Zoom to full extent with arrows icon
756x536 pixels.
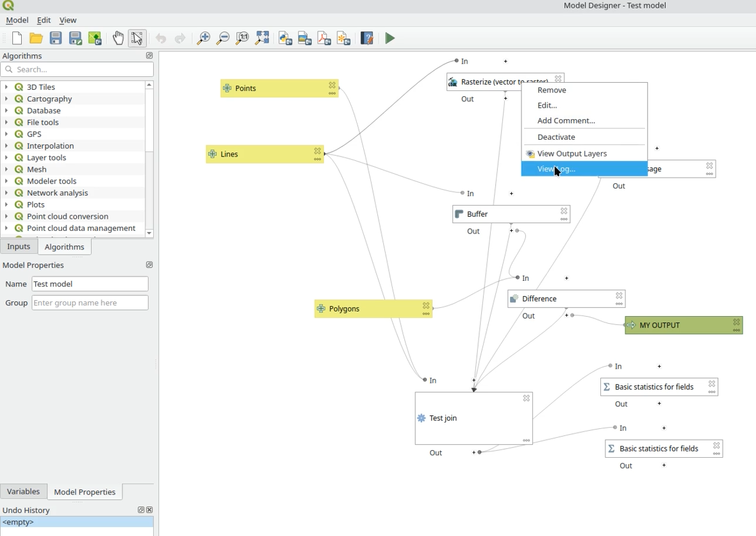[x=262, y=38]
